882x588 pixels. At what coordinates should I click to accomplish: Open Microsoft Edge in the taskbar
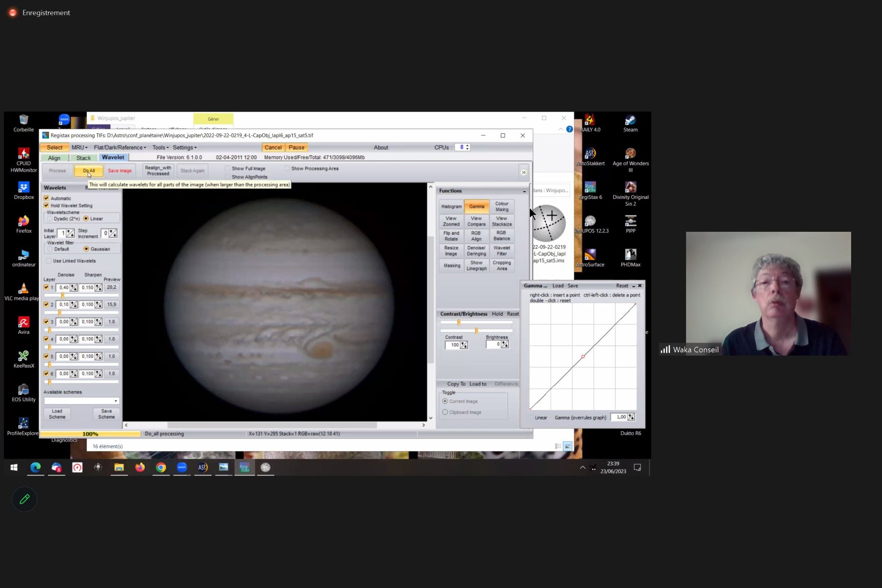[x=35, y=467]
